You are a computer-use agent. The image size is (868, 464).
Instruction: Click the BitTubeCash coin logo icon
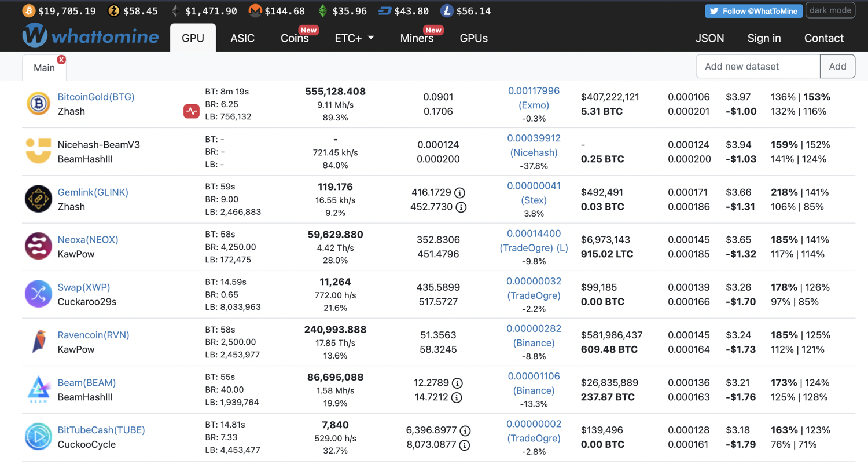pyautogui.click(x=39, y=437)
